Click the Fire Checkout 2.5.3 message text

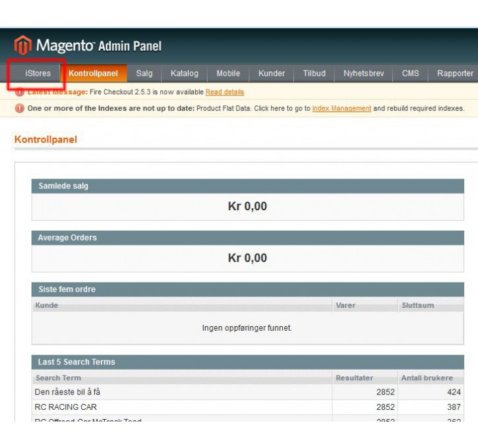146,92
